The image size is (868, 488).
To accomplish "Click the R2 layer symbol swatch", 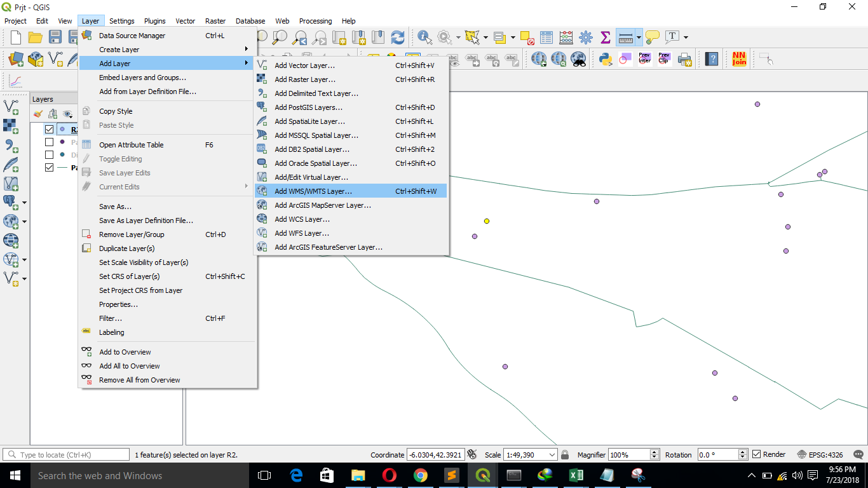I will [62, 129].
